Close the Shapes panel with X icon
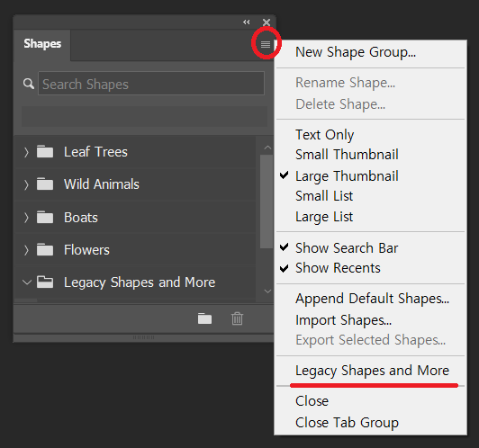Screen dimensions: 479x448 click(x=267, y=22)
